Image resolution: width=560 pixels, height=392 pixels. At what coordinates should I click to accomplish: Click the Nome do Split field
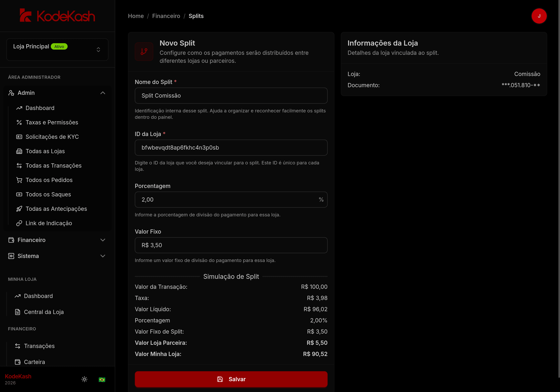231,96
